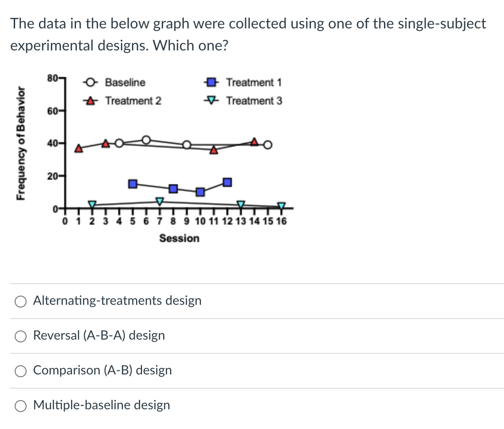Select the Reversal (A-B-A) design radio button
Image resolution: width=504 pixels, height=429 pixels.
point(20,336)
